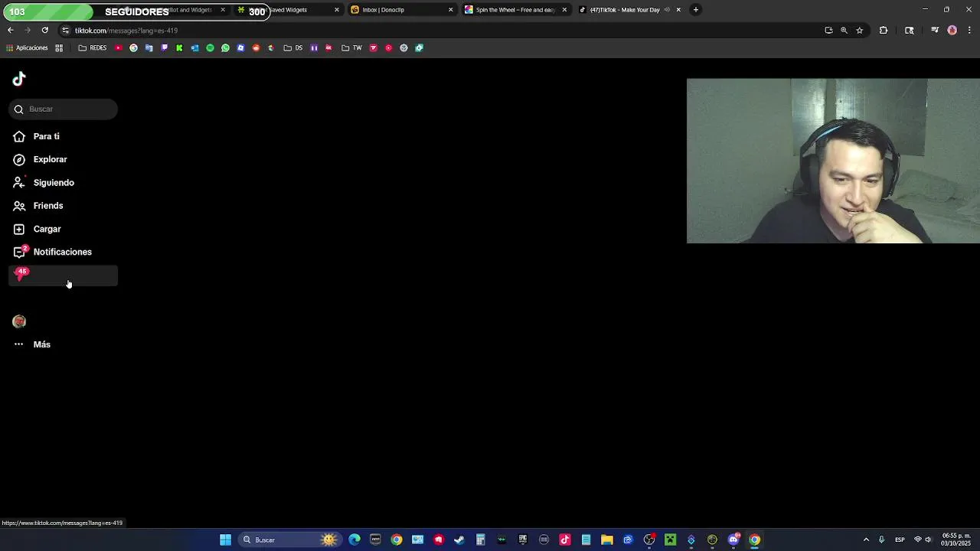
Task: Go back in browser history
Action: point(11,31)
